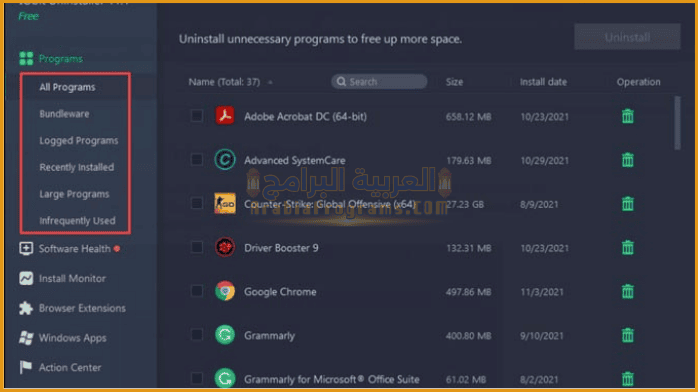Open Software Health section

click(x=74, y=249)
